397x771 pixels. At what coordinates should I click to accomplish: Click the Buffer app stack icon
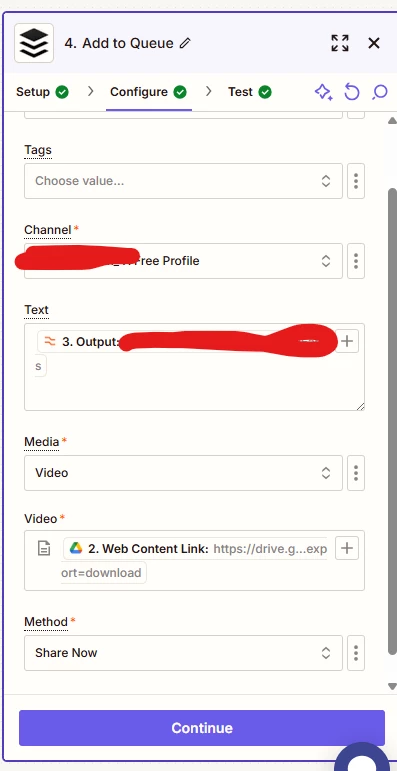(34, 43)
